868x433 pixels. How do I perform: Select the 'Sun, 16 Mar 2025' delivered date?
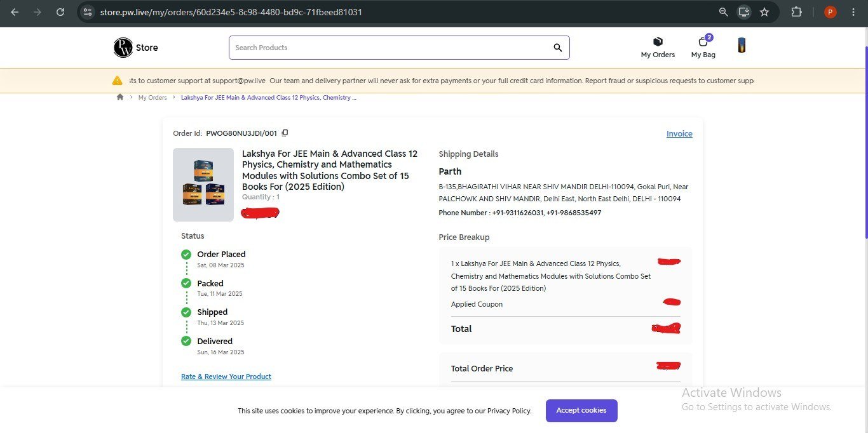coord(220,352)
